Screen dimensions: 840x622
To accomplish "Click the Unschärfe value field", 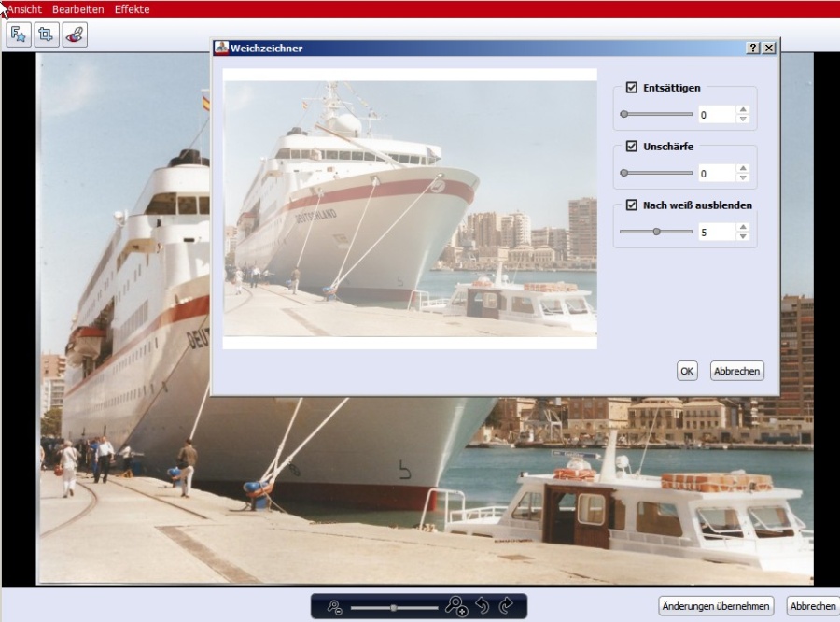I will pyautogui.click(x=718, y=173).
